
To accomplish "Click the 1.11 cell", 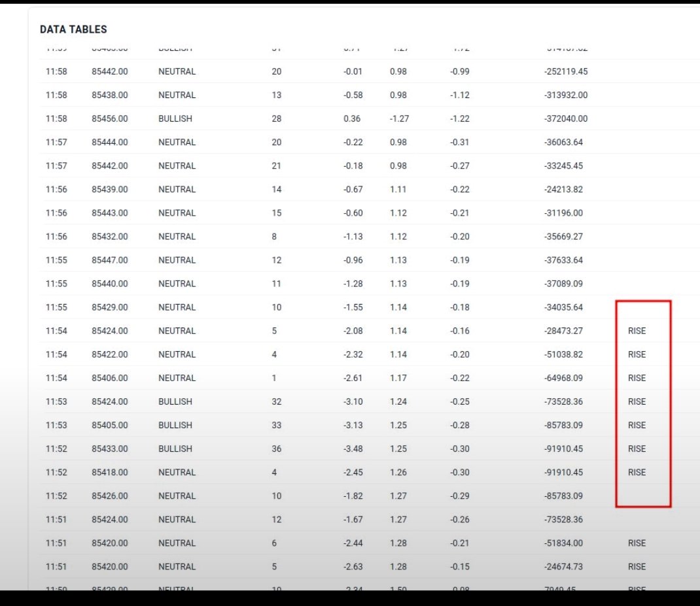I will (398, 189).
